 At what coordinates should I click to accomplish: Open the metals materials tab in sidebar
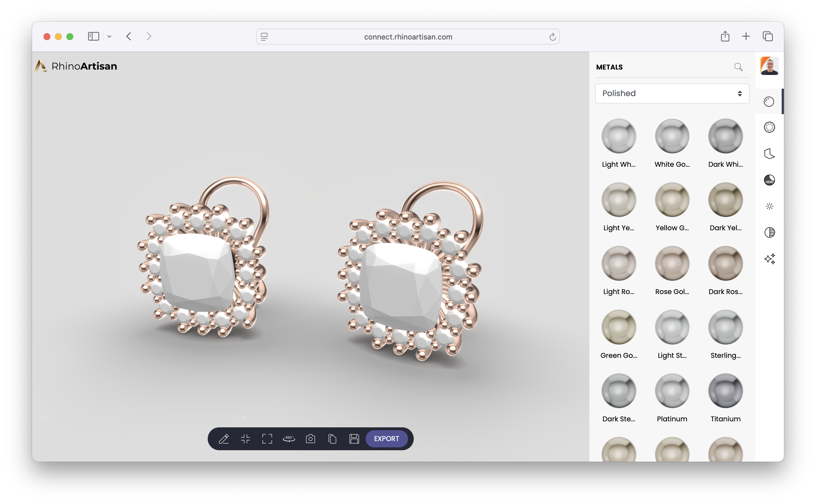769,101
